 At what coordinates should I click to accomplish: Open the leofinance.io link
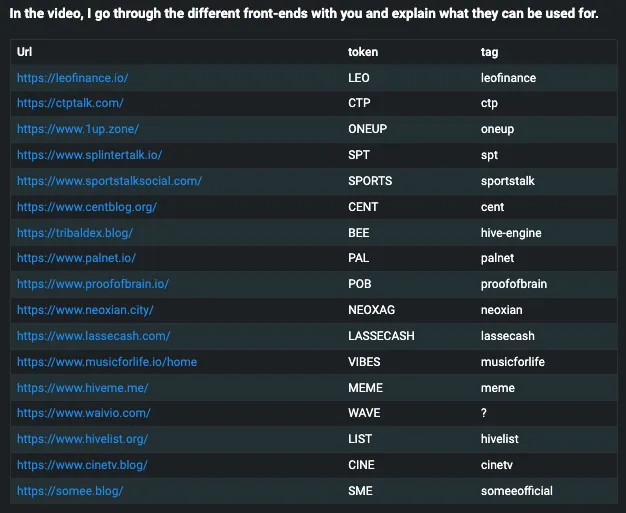pos(72,78)
